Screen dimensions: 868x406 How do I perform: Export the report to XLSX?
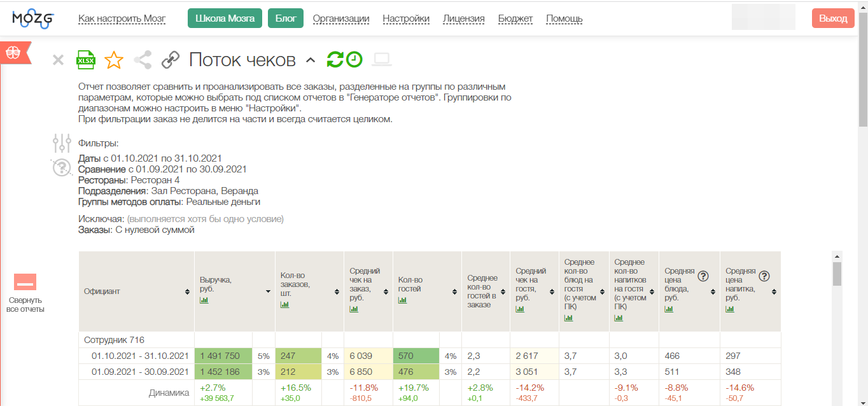point(85,60)
